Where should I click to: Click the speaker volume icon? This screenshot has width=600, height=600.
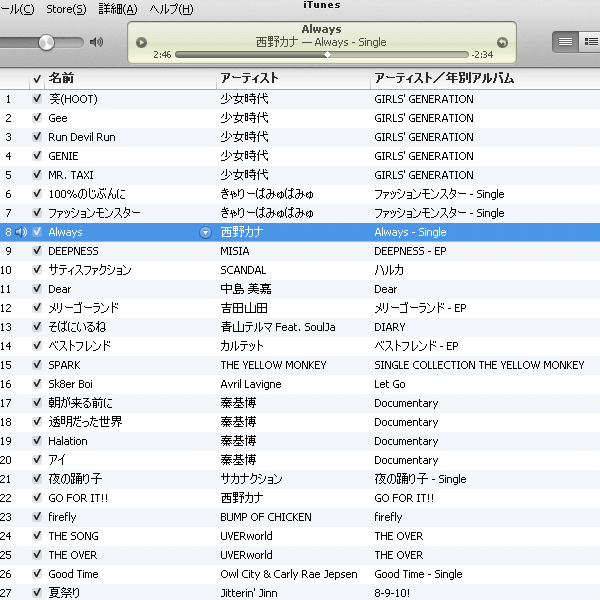[96, 42]
